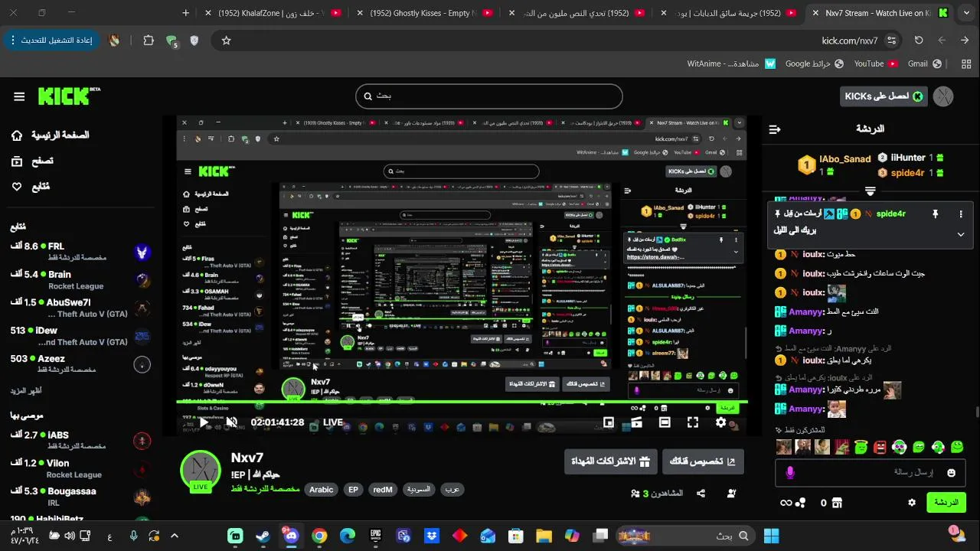Open recommended Bougassaa channel
980x551 pixels.
80,497
